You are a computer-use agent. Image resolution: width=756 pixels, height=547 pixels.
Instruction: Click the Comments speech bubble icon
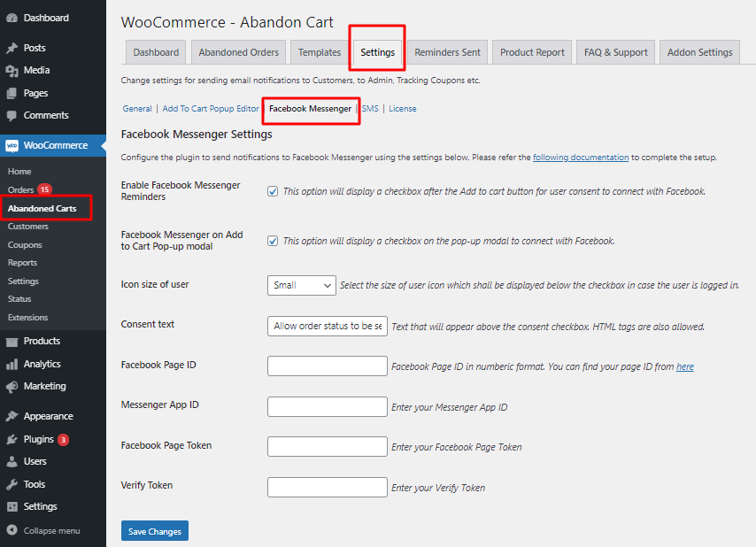(12, 116)
